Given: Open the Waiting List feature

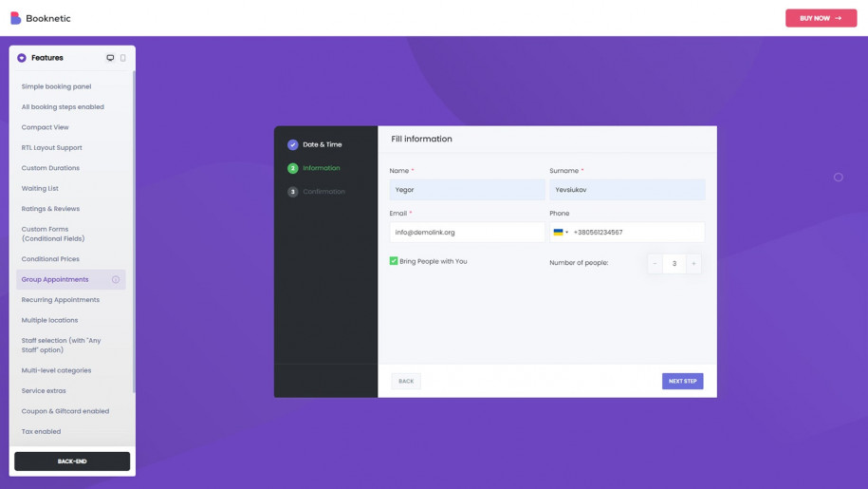Looking at the screenshot, I should click(40, 188).
